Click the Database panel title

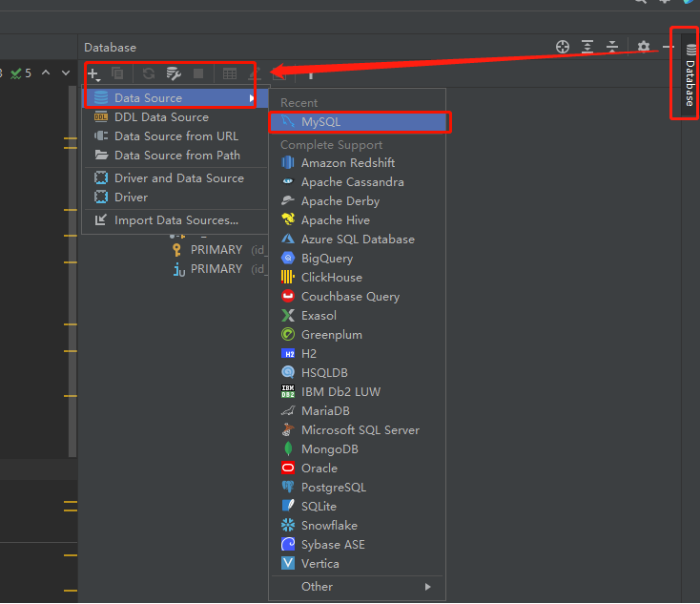(x=111, y=48)
